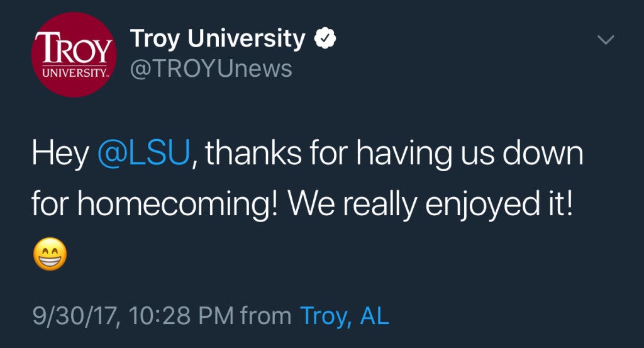The image size is (644, 348).
Task: Click the 9/30/17 date in timestamp
Action: (76, 316)
